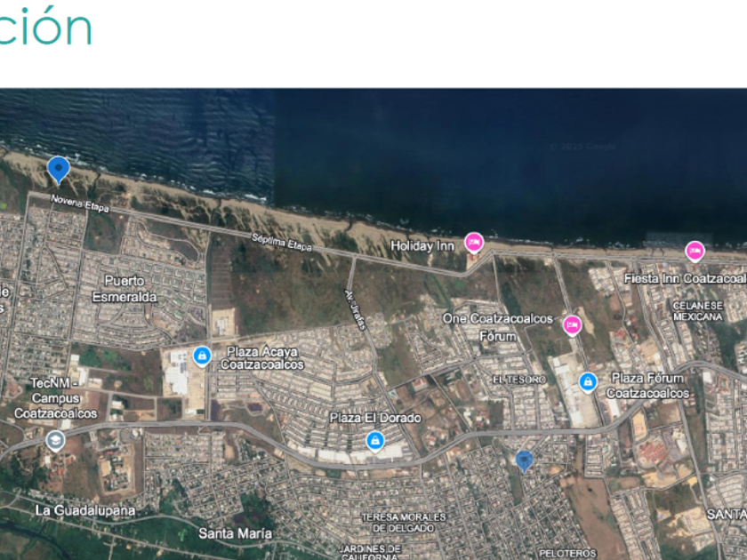Select the CELANESE MEXICANA area label

coord(698,311)
